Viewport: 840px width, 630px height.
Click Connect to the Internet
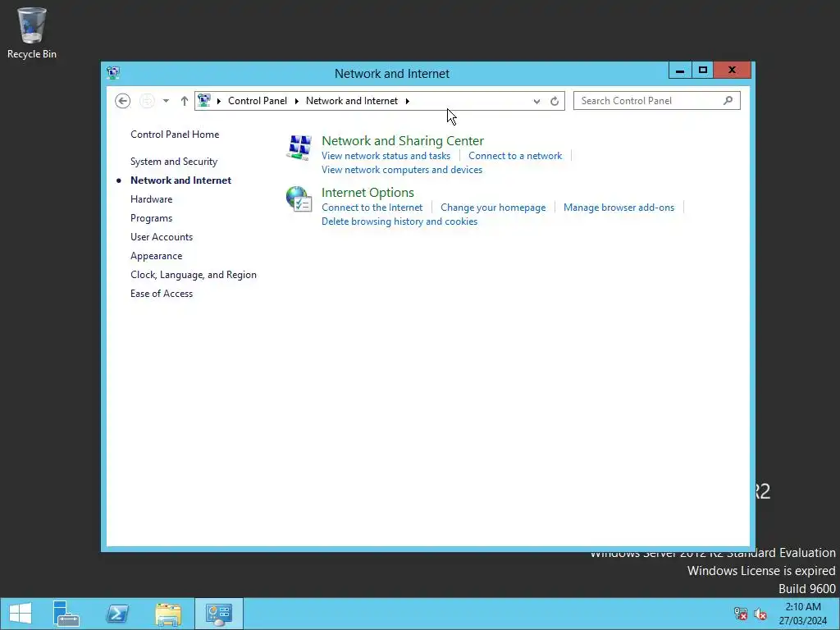(372, 208)
